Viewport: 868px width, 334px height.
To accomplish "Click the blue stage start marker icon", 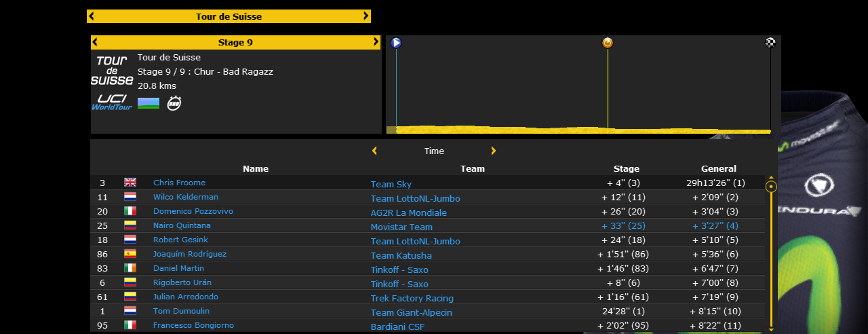I will pyautogui.click(x=396, y=43).
